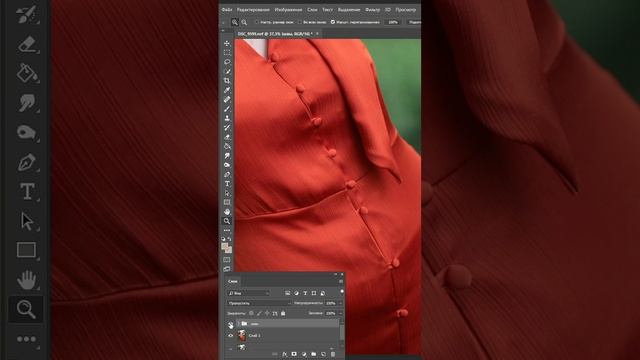Enable the zoom all windows checkbox
640x360 pixels.
click(300, 22)
